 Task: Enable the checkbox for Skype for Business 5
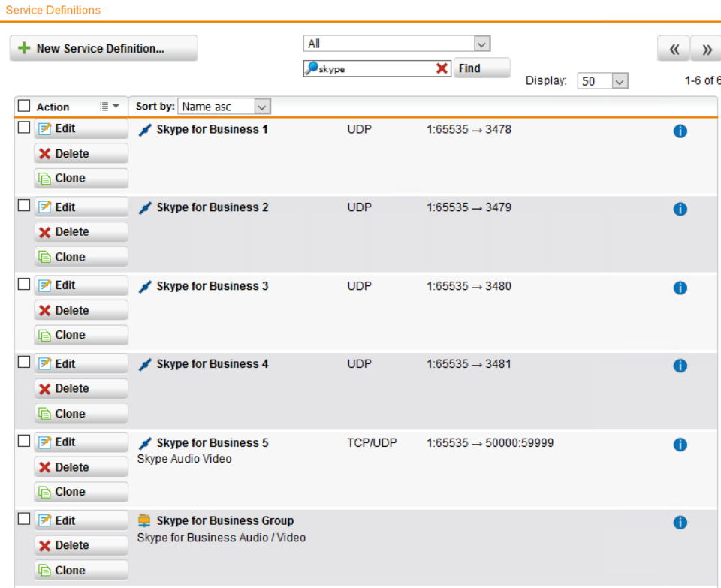tap(24, 441)
